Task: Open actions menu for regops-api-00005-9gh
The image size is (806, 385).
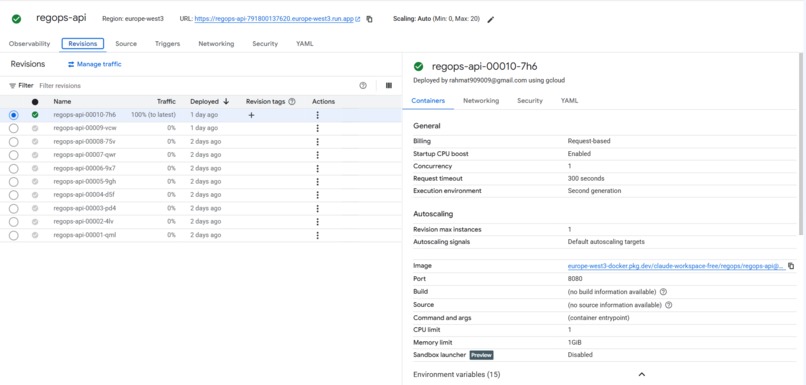Action: pos(317,181)
